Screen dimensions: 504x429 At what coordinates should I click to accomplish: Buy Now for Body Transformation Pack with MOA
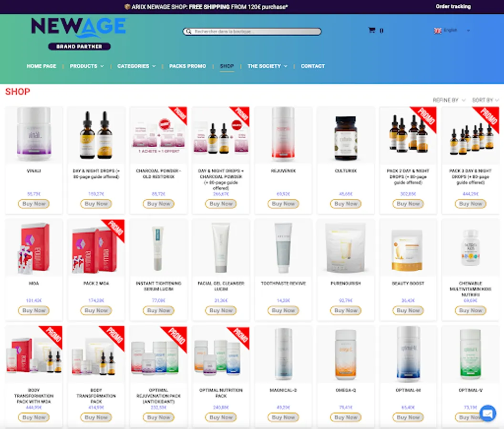pos(34,417)
